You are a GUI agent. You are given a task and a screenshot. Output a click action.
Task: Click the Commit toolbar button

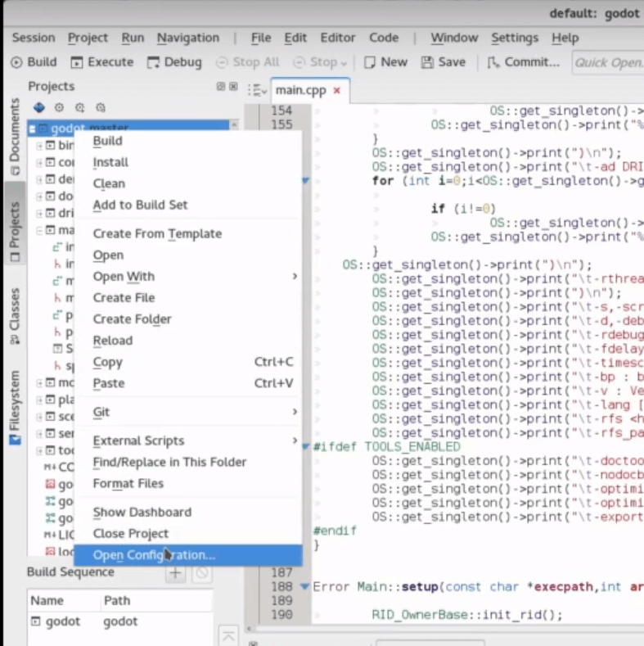pos(523,62)
